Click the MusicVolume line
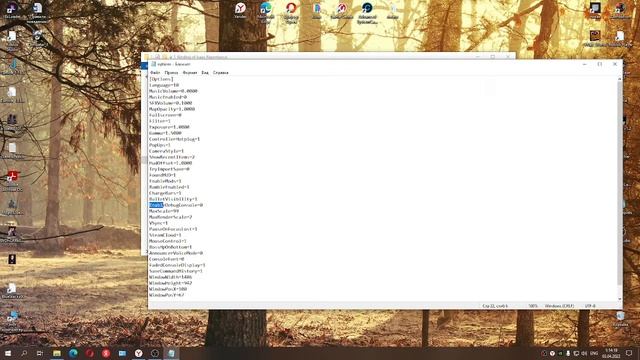This screenshot has height=360, width=640. [x=173, y=91]
